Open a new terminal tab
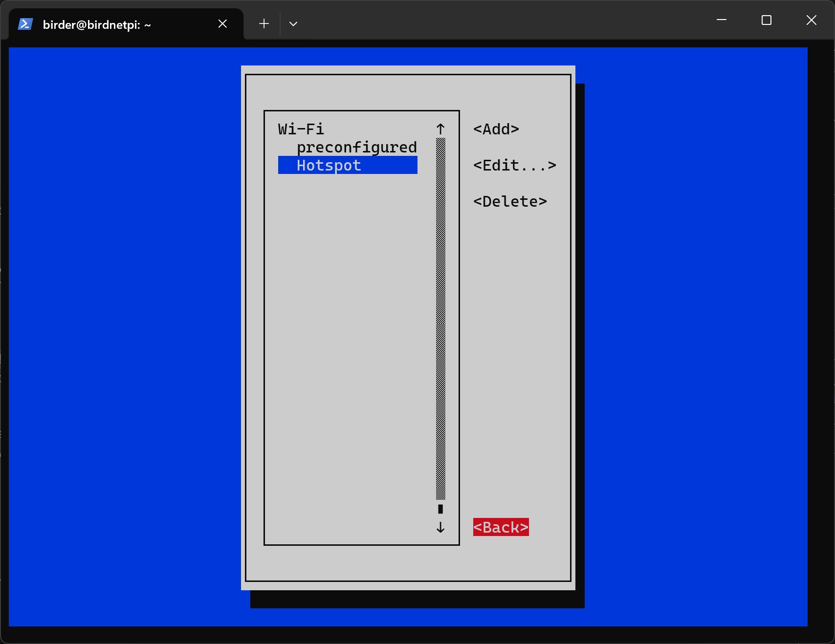The height and width of the screenshot is (644, 835). (x=264, y=24)
